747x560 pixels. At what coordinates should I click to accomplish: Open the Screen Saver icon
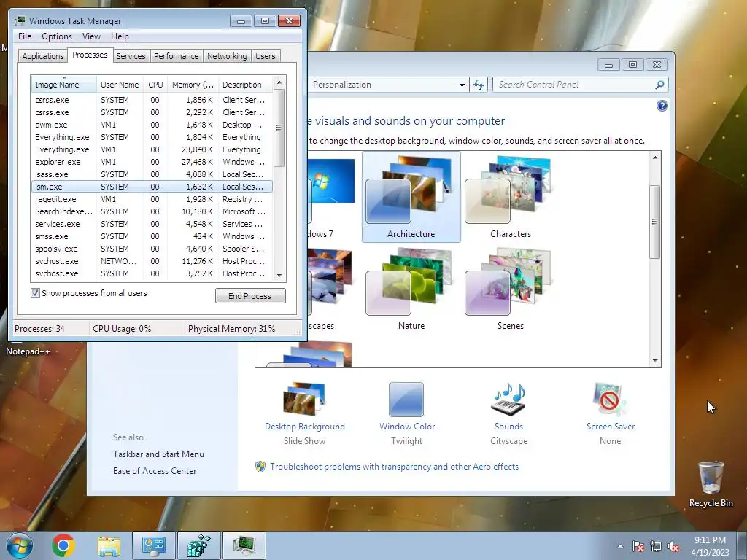610,399
